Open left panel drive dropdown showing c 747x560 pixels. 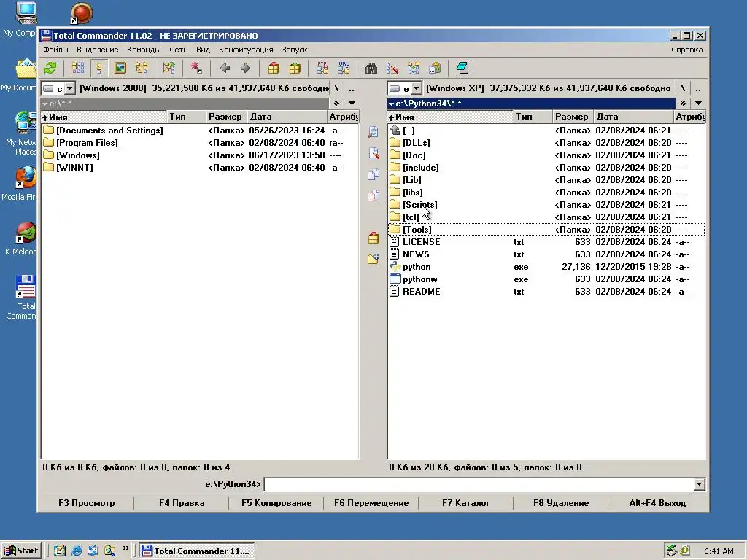click(69, 88)
